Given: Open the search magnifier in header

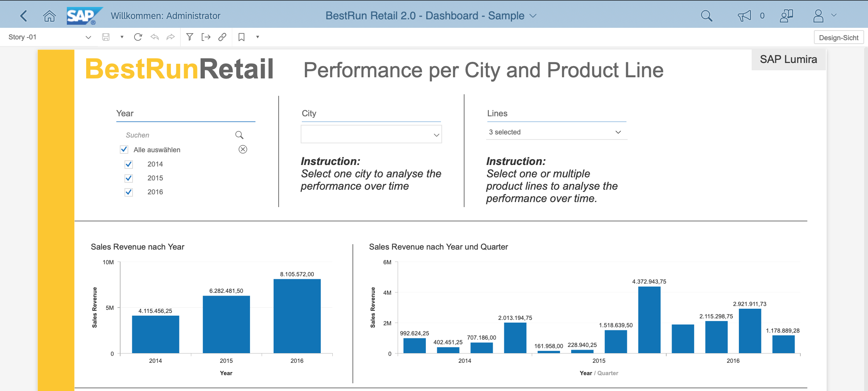Looking at the screenshot, I should [x=706, y=16].
